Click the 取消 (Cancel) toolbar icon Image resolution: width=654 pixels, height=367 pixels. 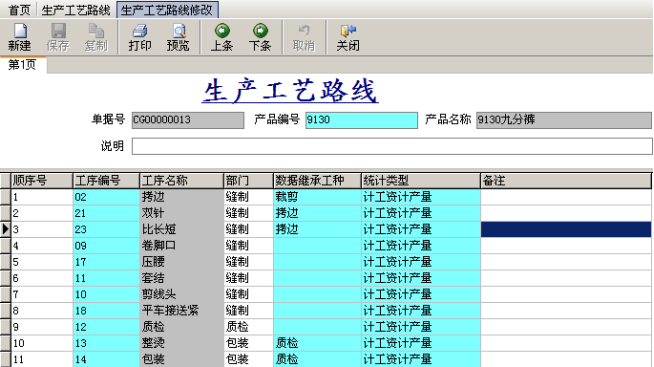tap(304, 38)
